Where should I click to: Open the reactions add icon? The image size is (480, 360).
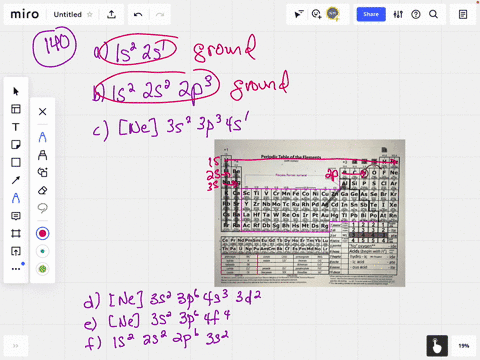tap(316, 14)
